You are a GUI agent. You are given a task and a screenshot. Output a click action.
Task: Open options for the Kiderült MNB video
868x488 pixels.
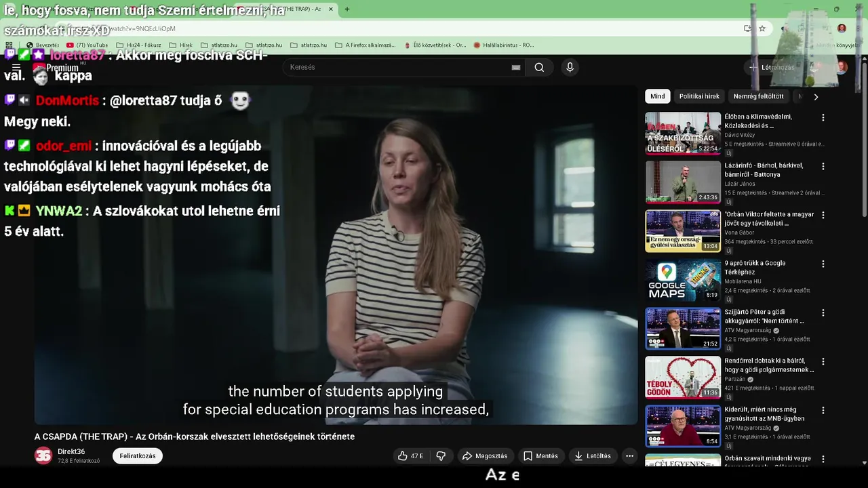[x=823, y=410]
